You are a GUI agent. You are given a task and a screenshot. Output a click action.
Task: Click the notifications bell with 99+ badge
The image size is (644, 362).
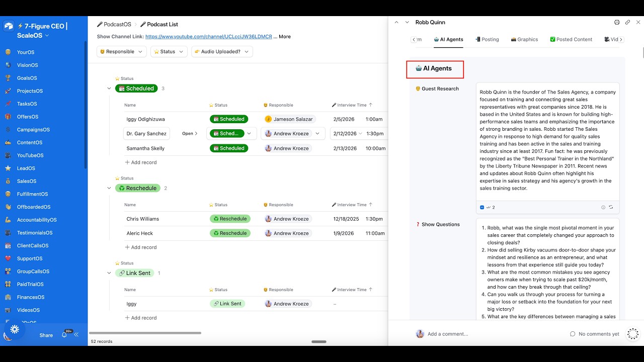pyautogui.click(x=64, y=334)
